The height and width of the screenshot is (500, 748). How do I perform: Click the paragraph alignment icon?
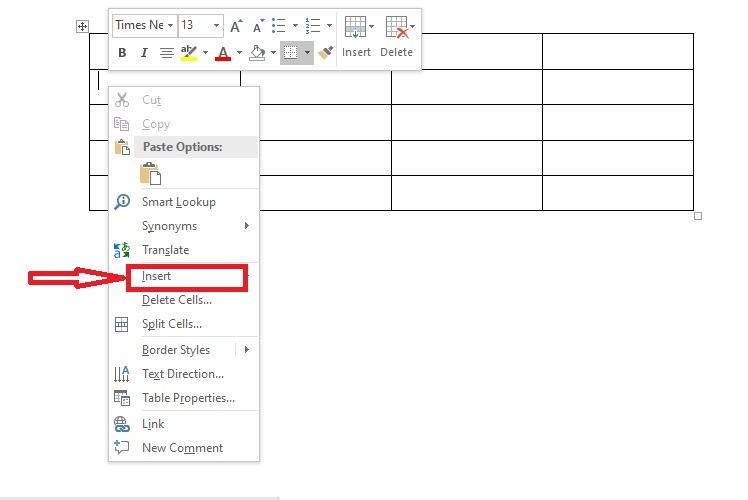(166, 52)
